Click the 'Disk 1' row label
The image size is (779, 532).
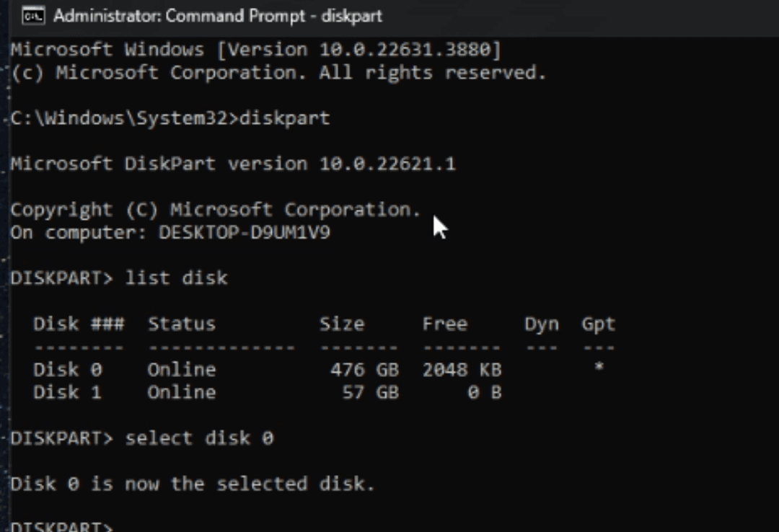point(67,392)
